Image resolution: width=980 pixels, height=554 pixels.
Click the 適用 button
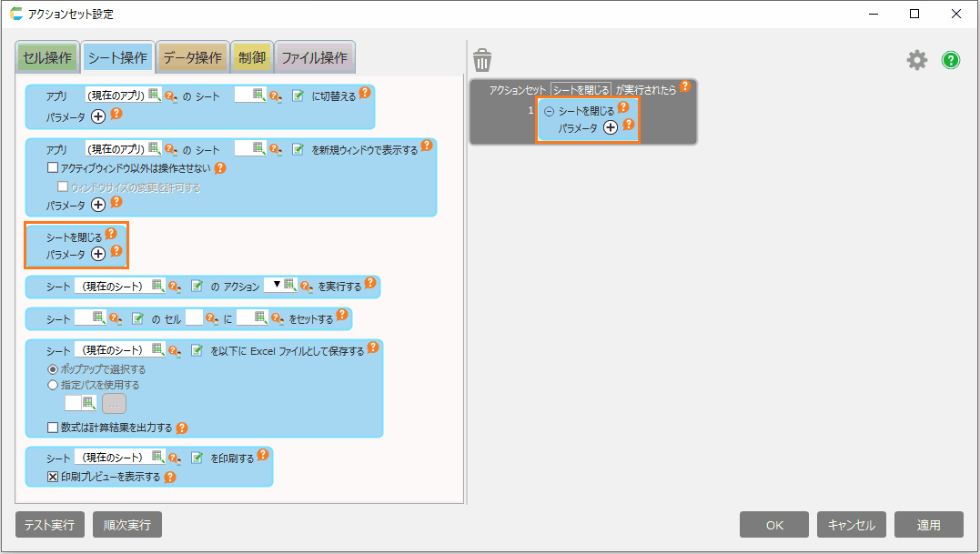click(928, 525)
